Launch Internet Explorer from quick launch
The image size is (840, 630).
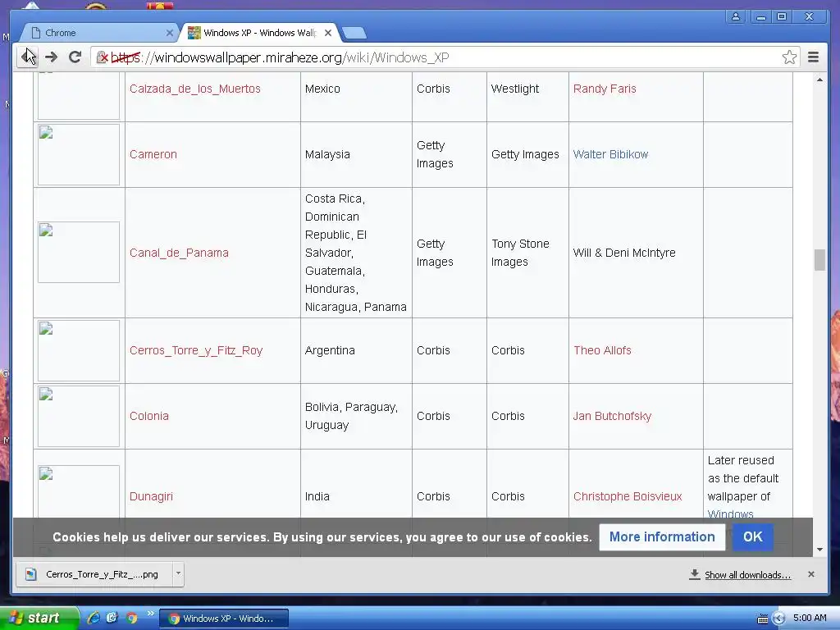(x=94, y=619)
